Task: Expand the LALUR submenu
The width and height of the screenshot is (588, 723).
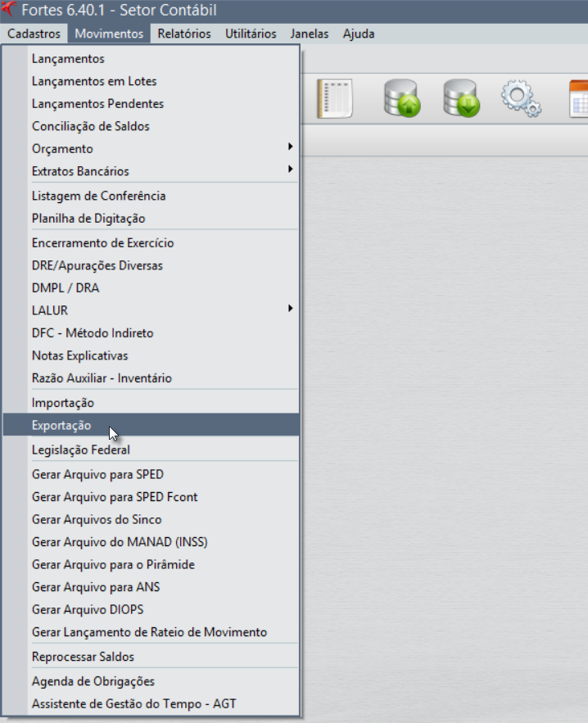Action: tap(50, 310)
